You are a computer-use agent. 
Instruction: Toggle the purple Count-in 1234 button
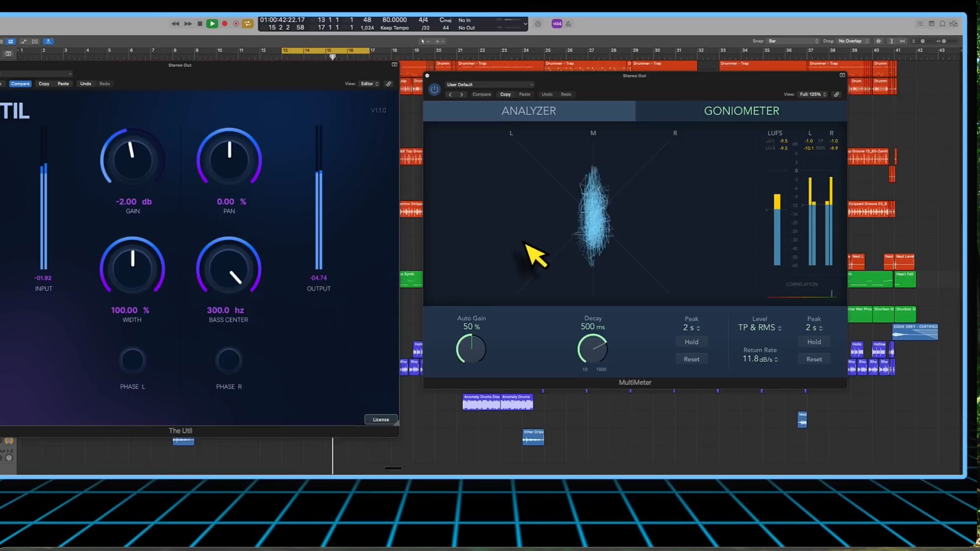tap(557, 23)
